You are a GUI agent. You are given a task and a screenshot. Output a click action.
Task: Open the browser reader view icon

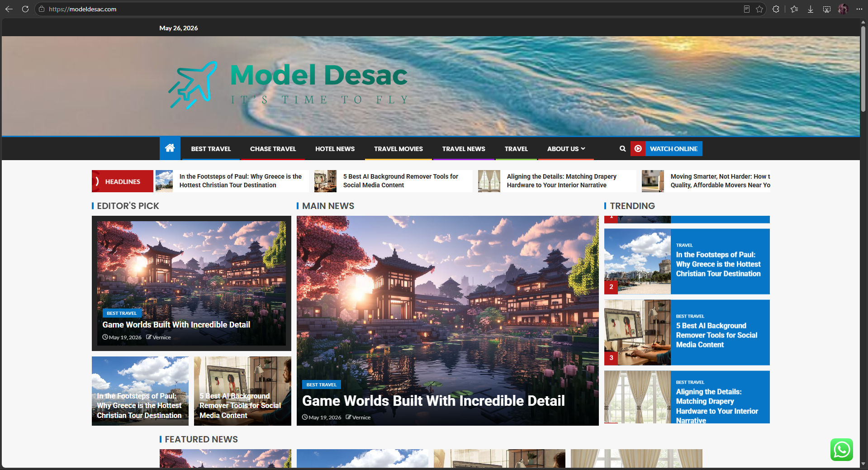[747, 9]
